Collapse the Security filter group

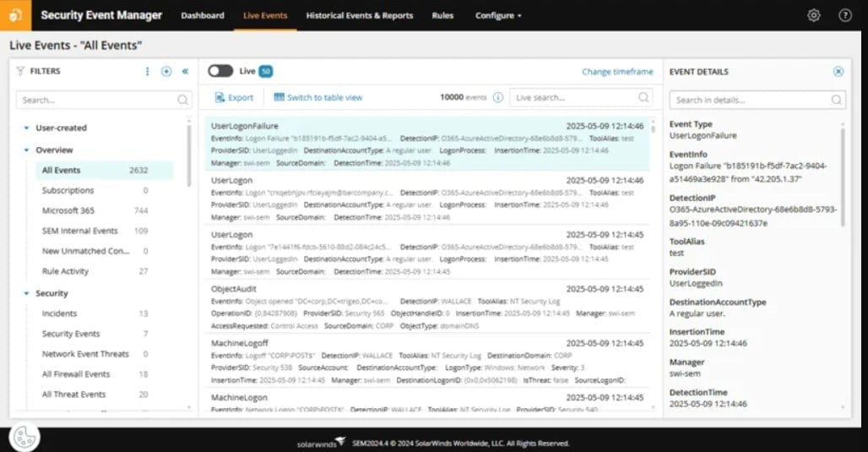26,293
